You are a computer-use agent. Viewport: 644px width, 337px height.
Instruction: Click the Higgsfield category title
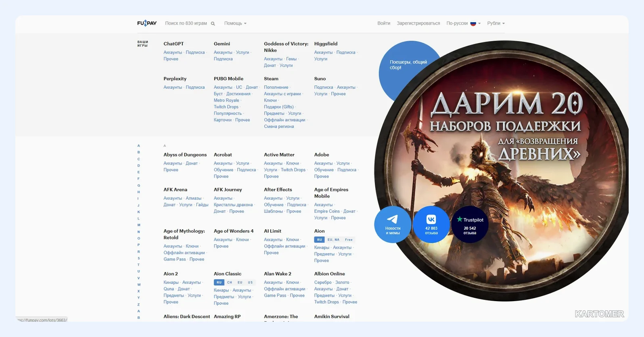coord(326,44)
